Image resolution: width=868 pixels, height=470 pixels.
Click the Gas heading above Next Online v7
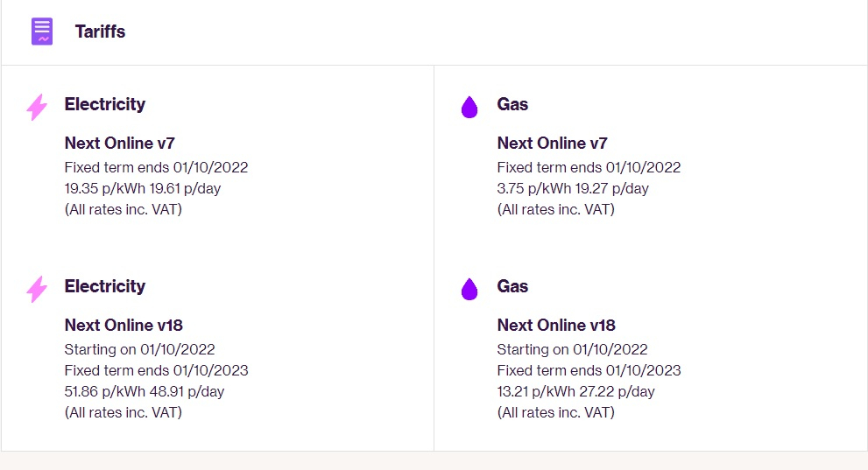[x=512, y=104]
